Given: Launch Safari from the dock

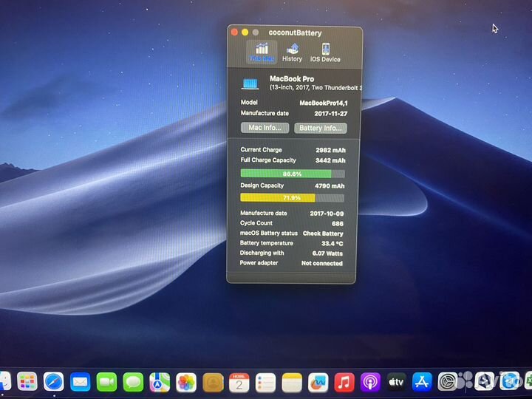Looking at the screenshot, I should pyautogui.click(x=53, y=381).
